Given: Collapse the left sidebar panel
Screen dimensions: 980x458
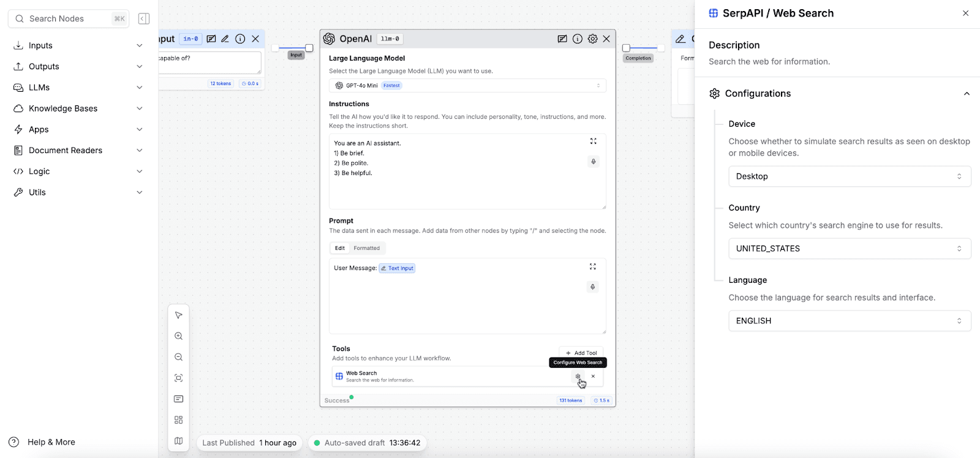Looking at the screenshot, I should click(x=144, y=19).
